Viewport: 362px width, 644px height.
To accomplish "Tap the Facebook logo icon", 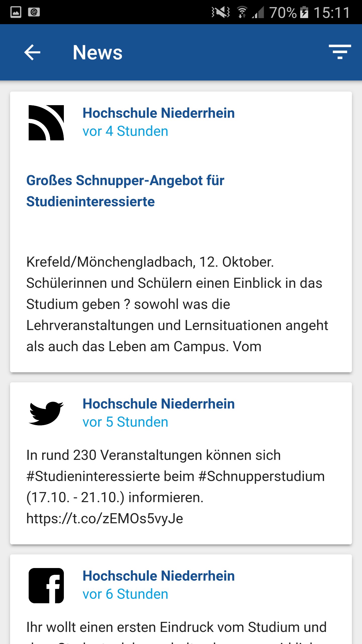I will tap(46, 585).
